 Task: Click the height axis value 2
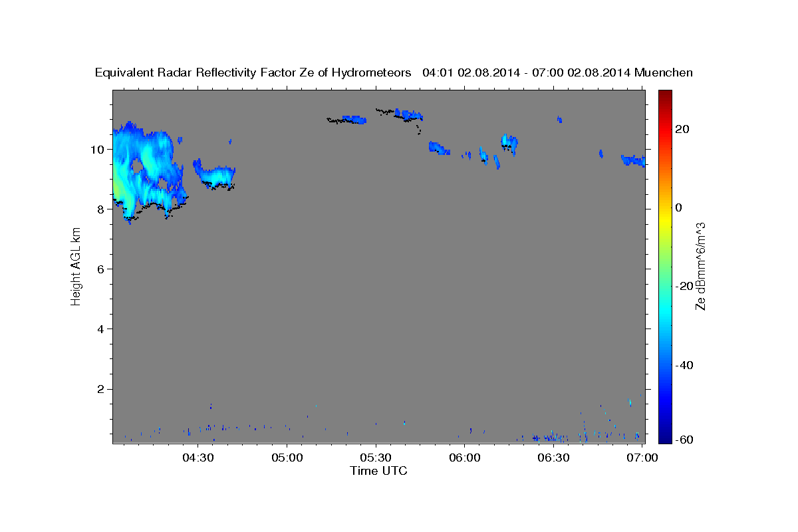pos(102,388)
